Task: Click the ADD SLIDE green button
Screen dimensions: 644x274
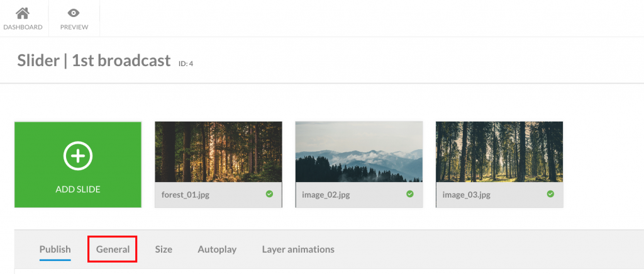Action: click(x=78, y=164)
